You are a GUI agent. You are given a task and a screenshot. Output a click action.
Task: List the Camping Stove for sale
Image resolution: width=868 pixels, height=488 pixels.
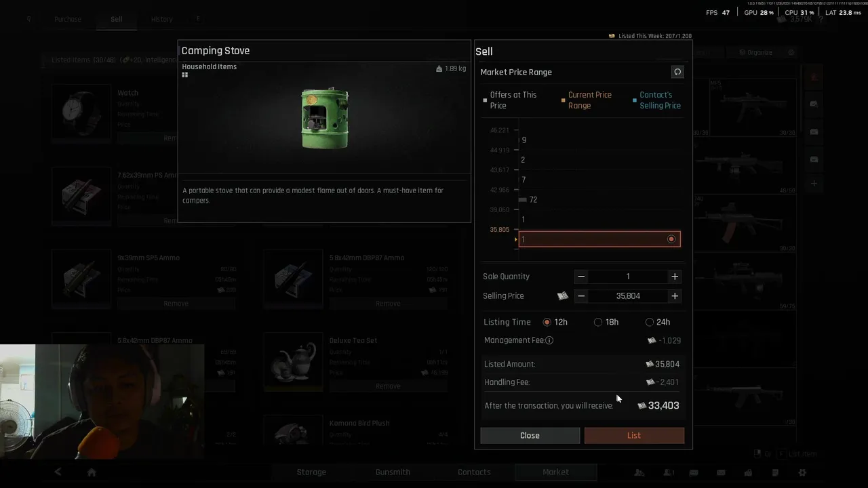pos(634,435)
